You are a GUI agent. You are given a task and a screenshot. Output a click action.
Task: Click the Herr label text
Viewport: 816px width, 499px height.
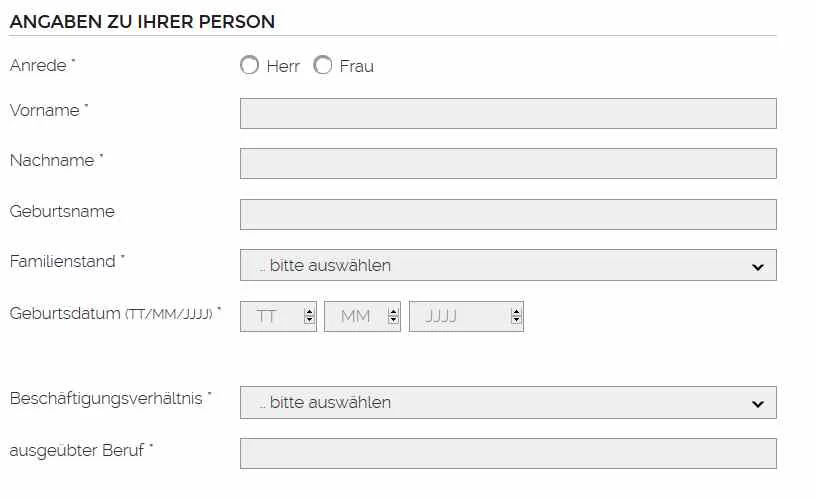[283, 66]
